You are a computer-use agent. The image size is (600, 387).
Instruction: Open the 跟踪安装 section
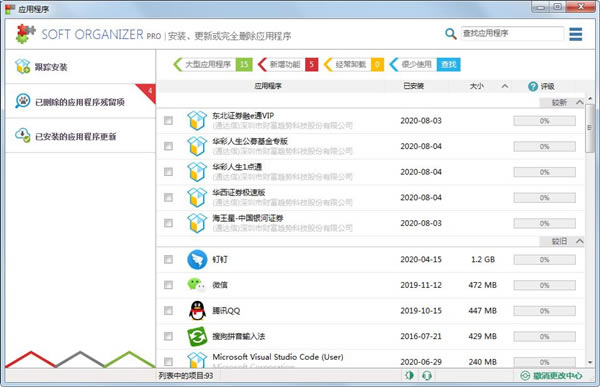[80, 67]
